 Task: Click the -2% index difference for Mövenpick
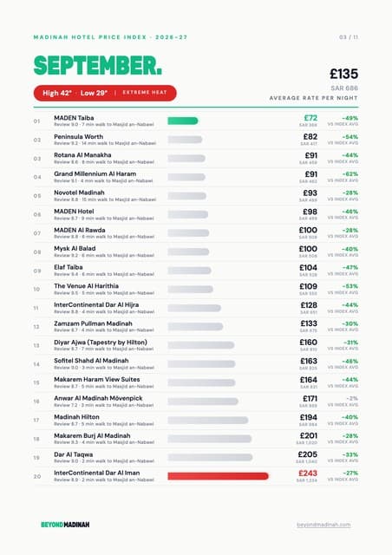tap(352, 399)
